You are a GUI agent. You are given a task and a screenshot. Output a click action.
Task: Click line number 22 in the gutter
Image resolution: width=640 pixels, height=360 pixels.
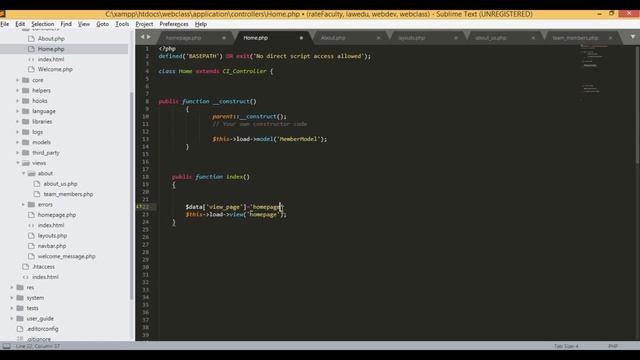(x=146, y=207)
